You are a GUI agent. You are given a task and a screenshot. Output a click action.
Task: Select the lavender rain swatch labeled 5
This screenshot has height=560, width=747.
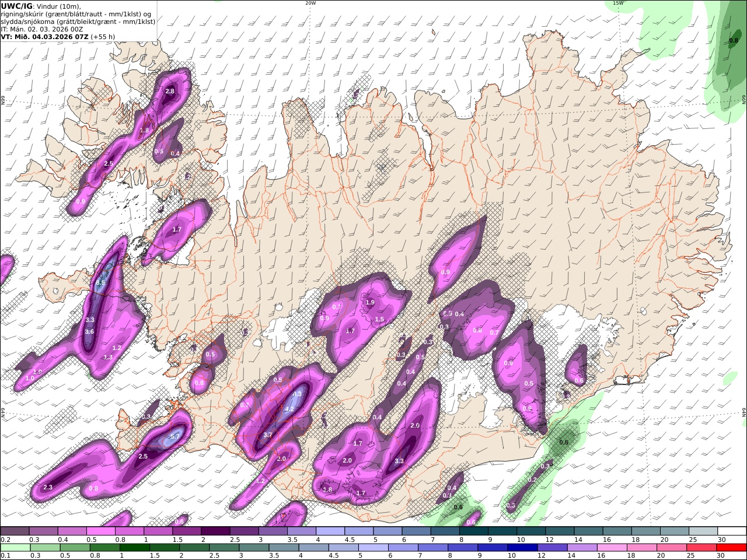tap(372, 548)
